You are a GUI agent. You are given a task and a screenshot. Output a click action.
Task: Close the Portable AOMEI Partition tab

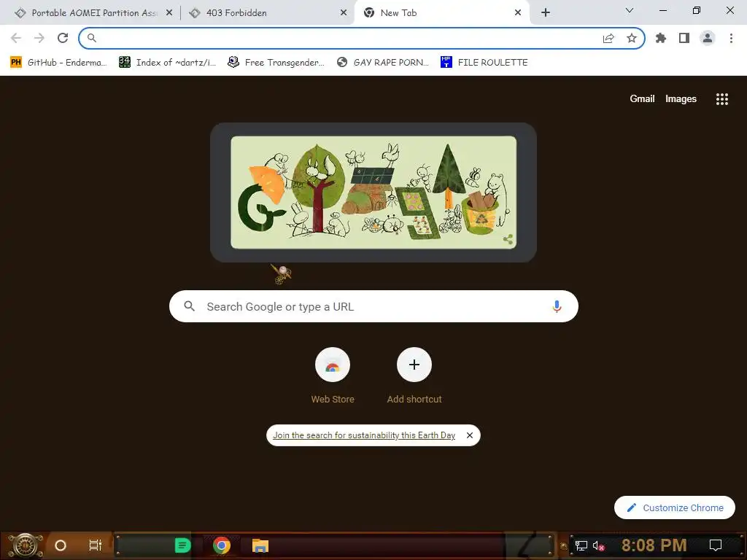tap(169, 13)
